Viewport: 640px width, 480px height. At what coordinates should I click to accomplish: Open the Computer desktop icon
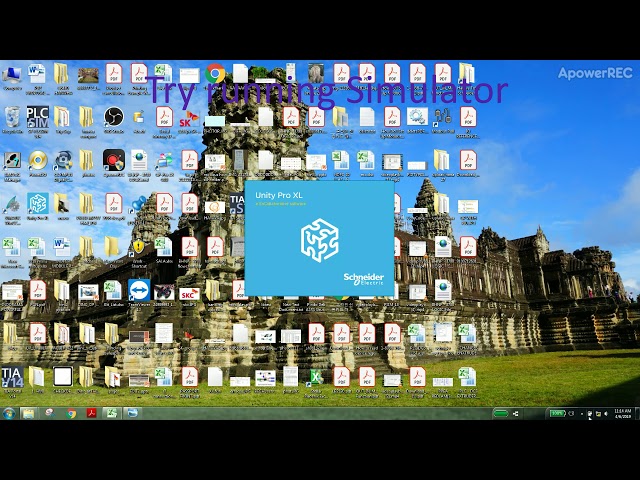coord(12,74)
